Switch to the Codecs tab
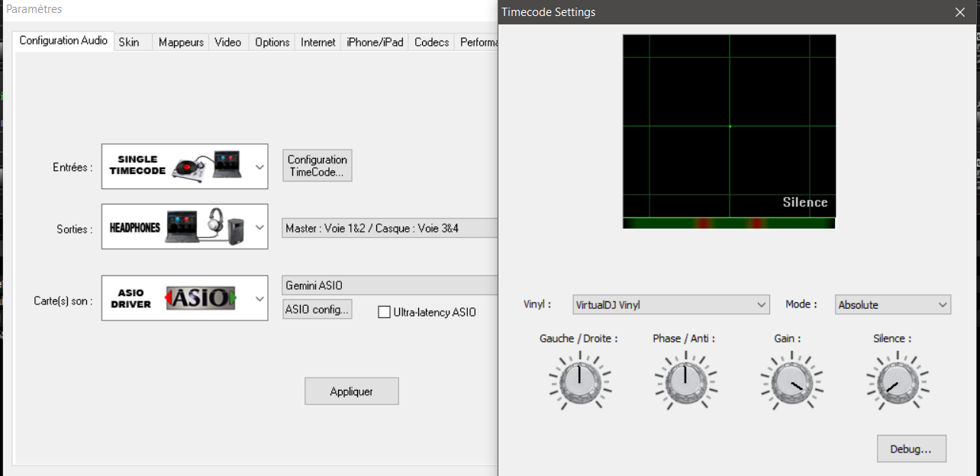Viewport: 980px width, 476px height. click(x=431, y=43)
